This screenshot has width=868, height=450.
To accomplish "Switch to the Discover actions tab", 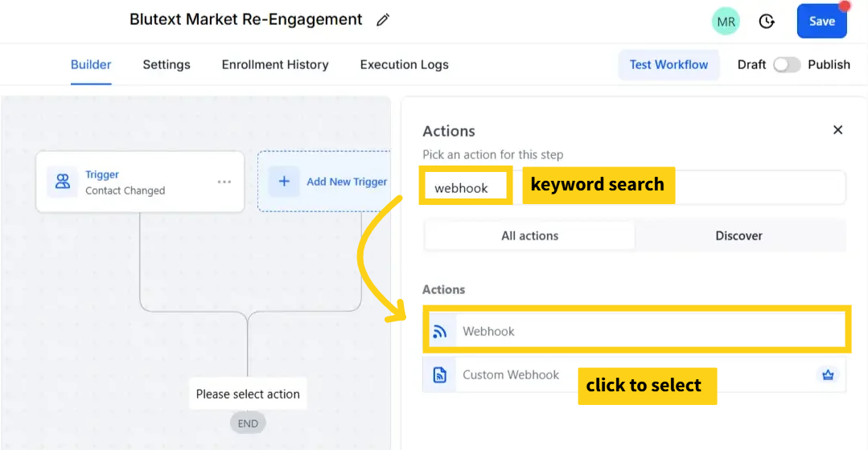I will tap(738, 235).
